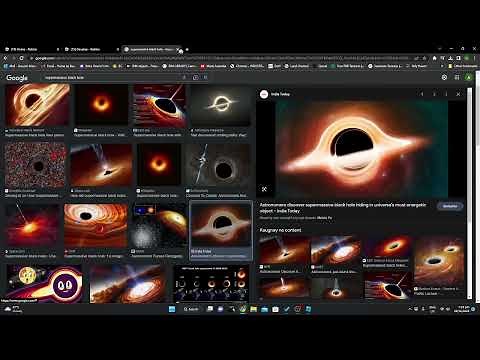This screenshot has width=480, height=360.
Task: Select the glowing white ring thumbnail
Action: point(221,105)
